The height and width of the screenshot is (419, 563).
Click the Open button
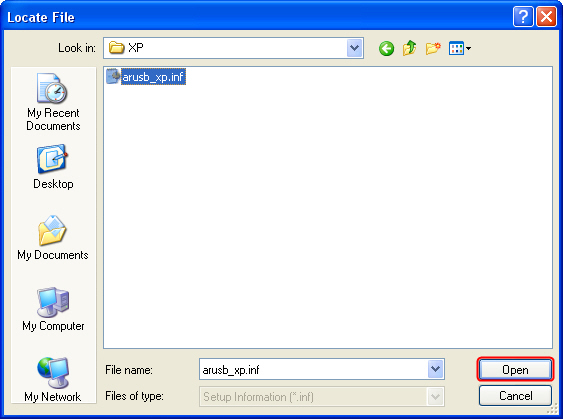[x=515, y=369]
